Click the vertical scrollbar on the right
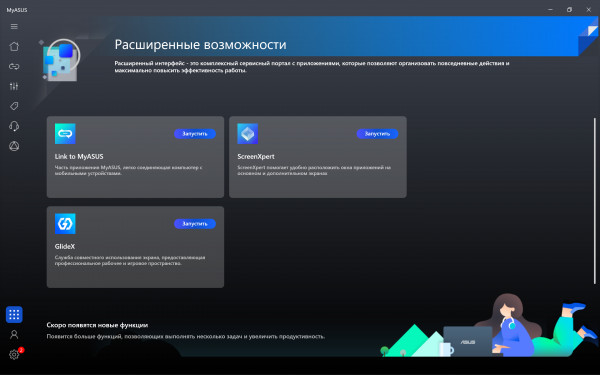The width and height of the screenshot is (600, 375). (x=595, y=201)
